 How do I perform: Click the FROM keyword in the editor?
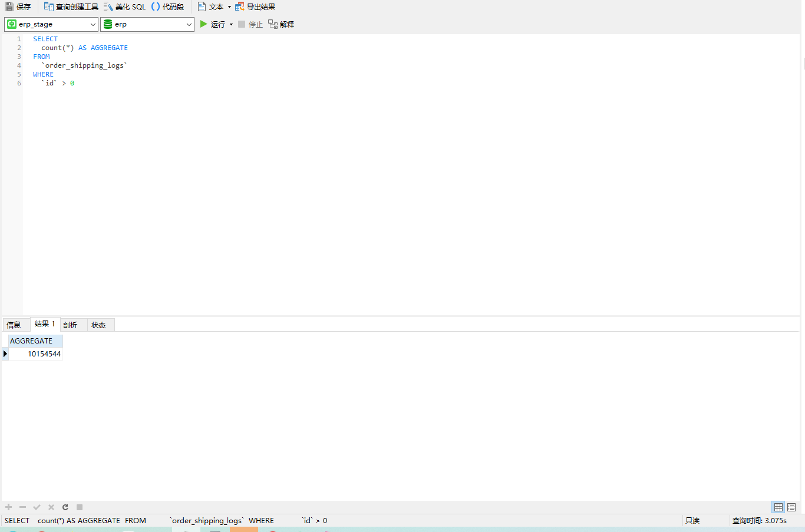41,57
